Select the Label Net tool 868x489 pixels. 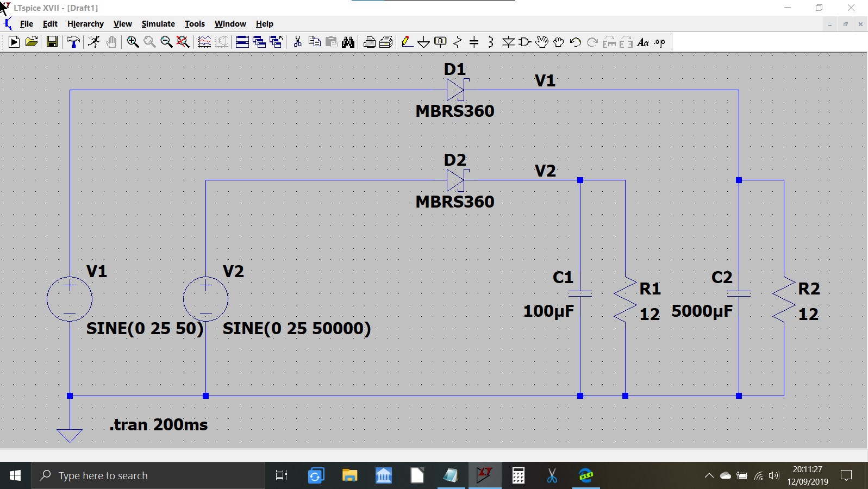tap(441, 42)
